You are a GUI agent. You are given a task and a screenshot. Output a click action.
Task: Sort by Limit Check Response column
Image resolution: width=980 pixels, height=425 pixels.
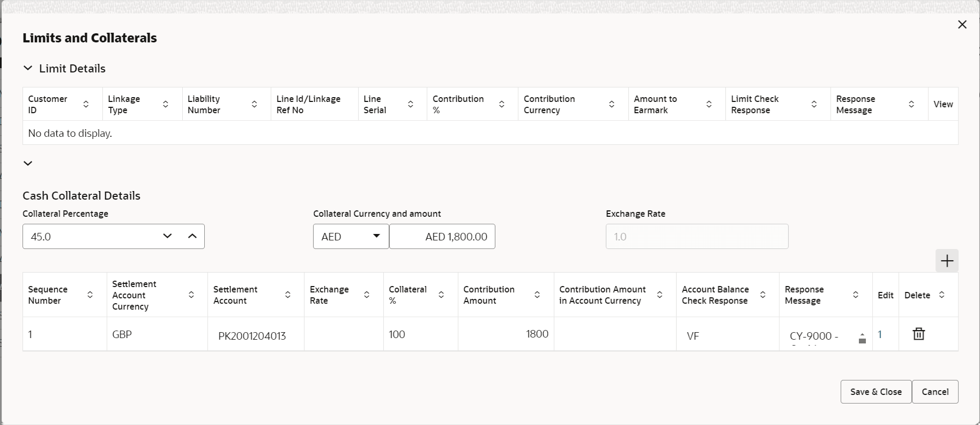(x=814, y=104)
